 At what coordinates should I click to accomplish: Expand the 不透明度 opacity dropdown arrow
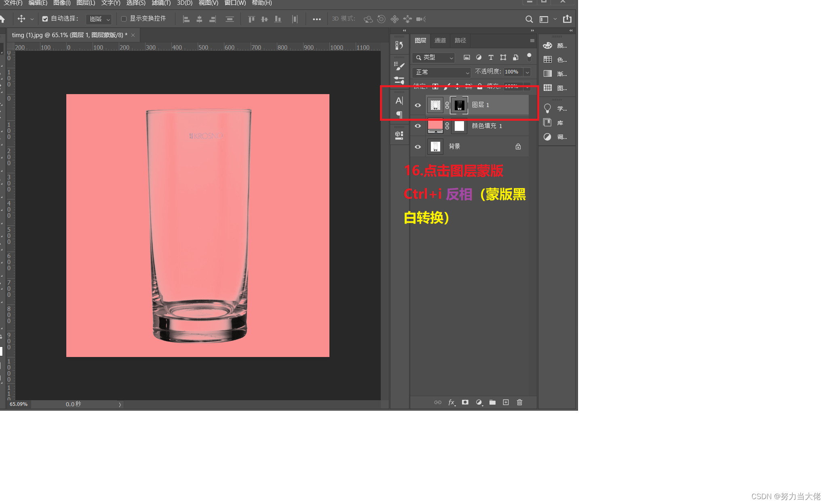click(527, 72)
